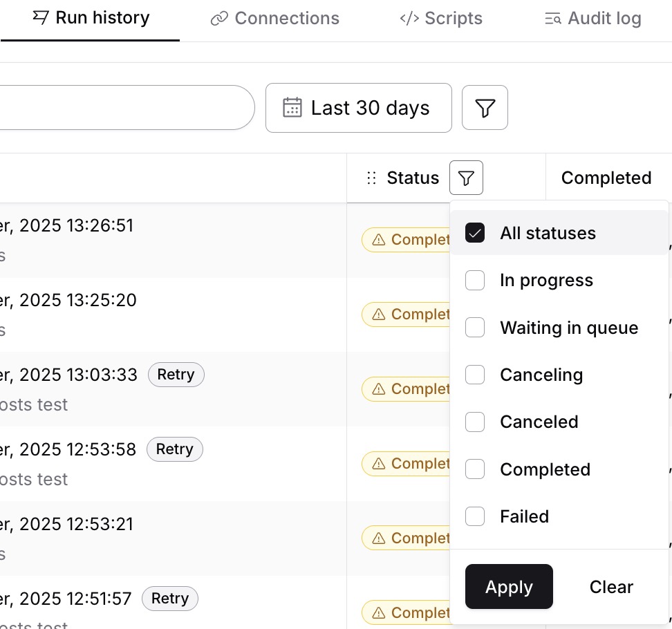
Task: Open the Run history tab
Action: [x=91, y=18]
